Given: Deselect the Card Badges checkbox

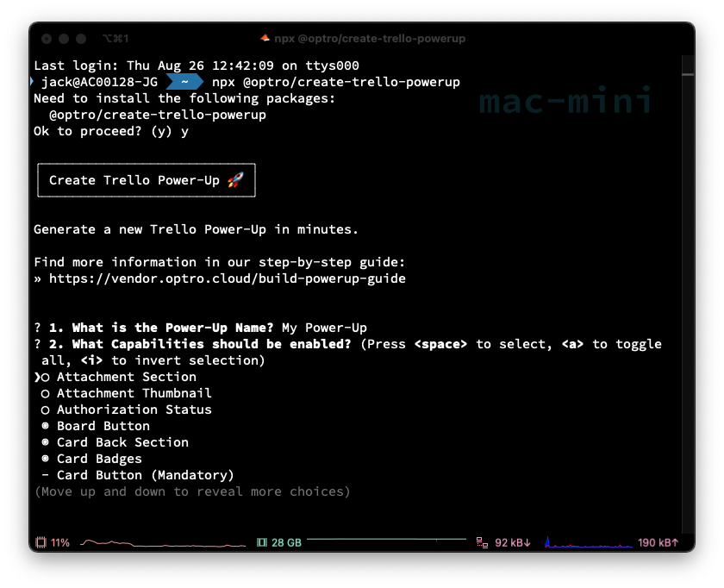Looking at the screenshot, I should [x=45, y=459].
